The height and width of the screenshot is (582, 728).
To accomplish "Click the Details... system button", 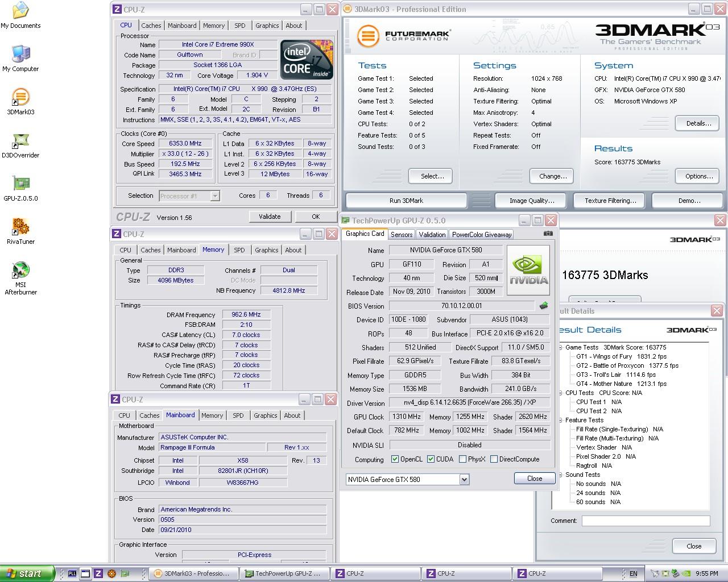I will pos(698,123).
